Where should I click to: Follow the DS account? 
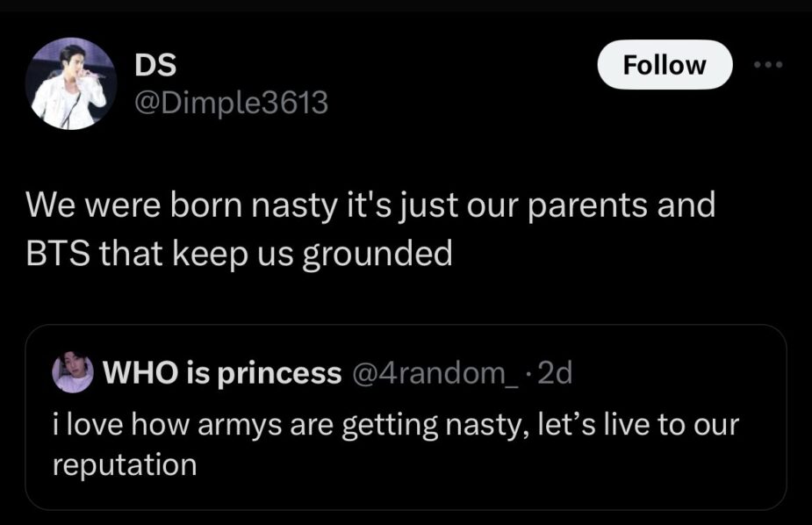[664, 65]
